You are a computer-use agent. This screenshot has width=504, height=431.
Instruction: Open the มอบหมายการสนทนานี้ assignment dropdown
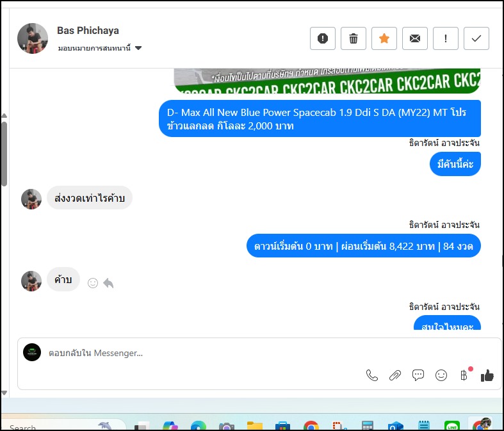[x=100, y=48]
